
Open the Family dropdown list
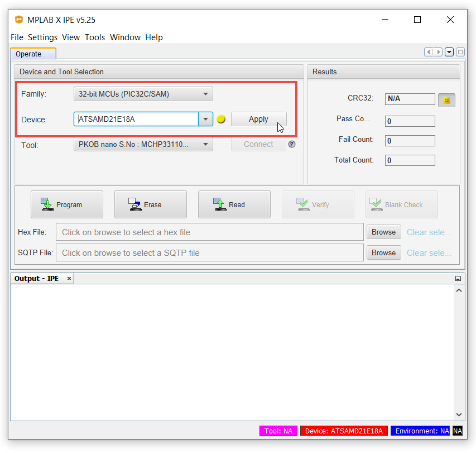point(143,94)
